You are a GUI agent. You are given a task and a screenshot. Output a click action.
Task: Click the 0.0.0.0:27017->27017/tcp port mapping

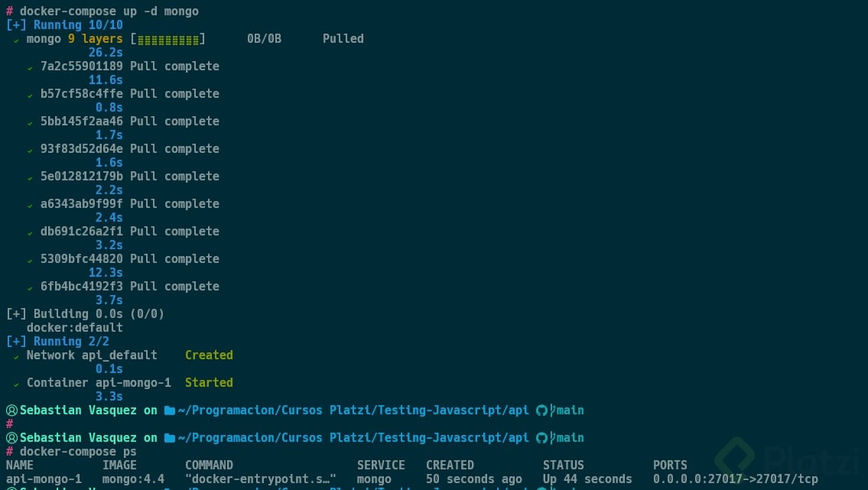click(735, 479)
